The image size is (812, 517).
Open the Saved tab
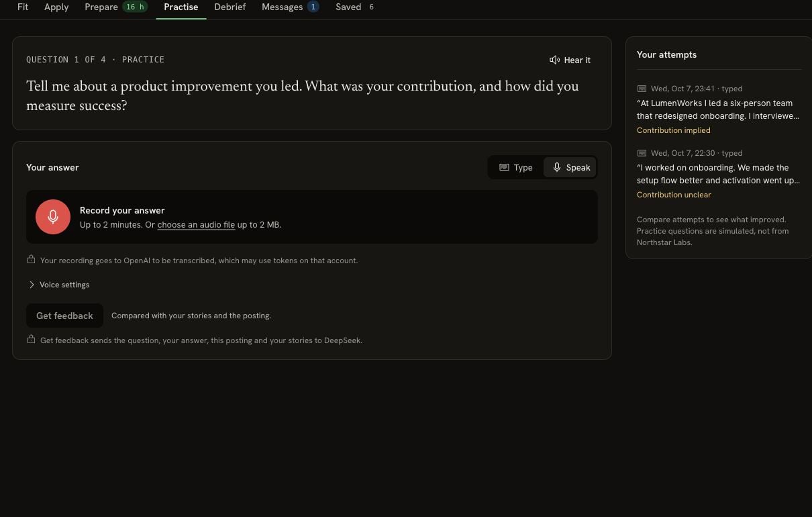tap(355, 7)
